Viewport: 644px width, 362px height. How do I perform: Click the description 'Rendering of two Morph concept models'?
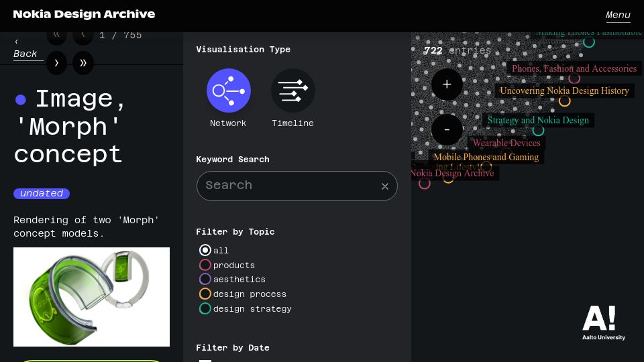click(87, 227)
